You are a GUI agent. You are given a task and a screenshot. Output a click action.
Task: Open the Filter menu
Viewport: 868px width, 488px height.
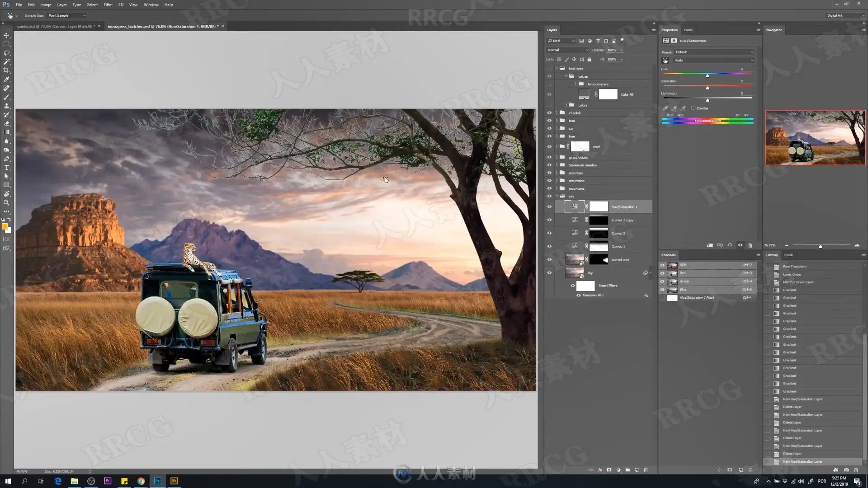coord(108,5)
